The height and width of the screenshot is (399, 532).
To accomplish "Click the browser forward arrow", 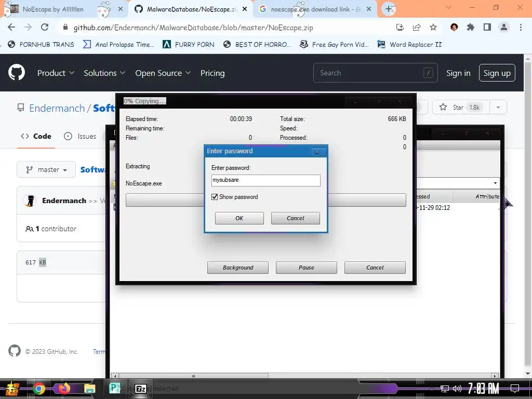I will [x=28, y=27].
